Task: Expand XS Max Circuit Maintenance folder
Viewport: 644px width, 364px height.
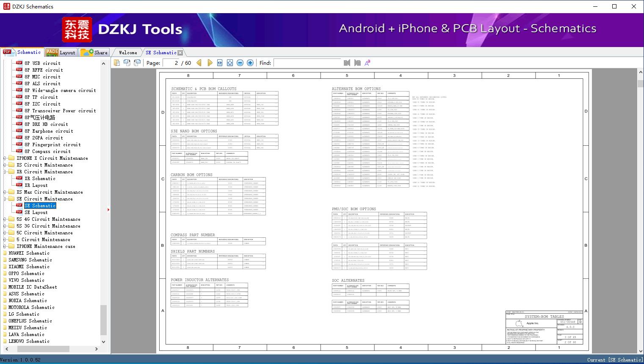Action: coord(5,192)
